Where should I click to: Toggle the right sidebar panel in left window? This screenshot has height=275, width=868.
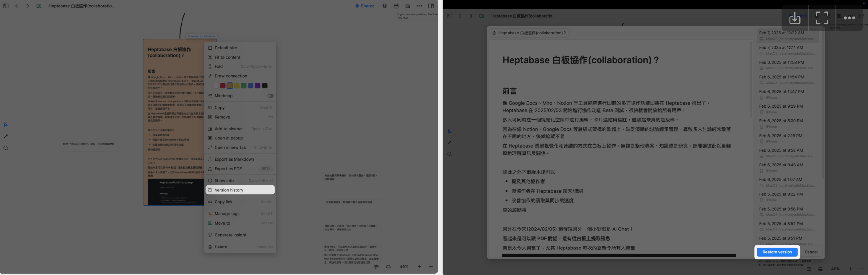[x=431, y=6]
